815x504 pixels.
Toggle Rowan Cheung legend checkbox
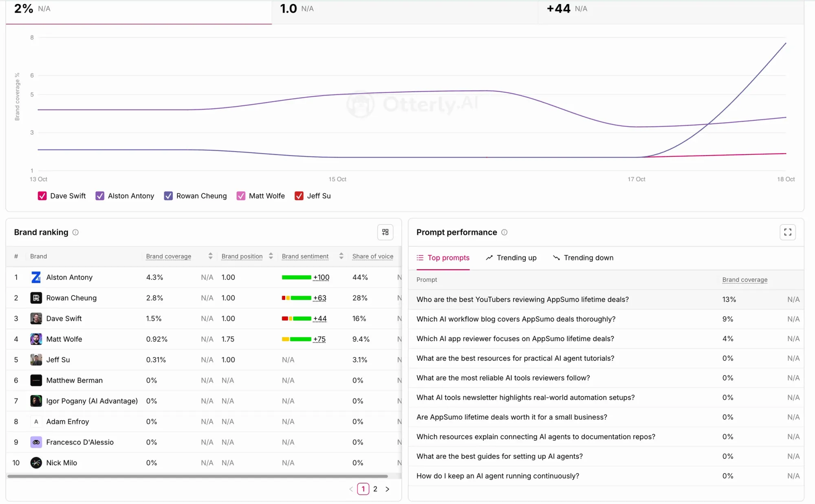tap(168, 196)
